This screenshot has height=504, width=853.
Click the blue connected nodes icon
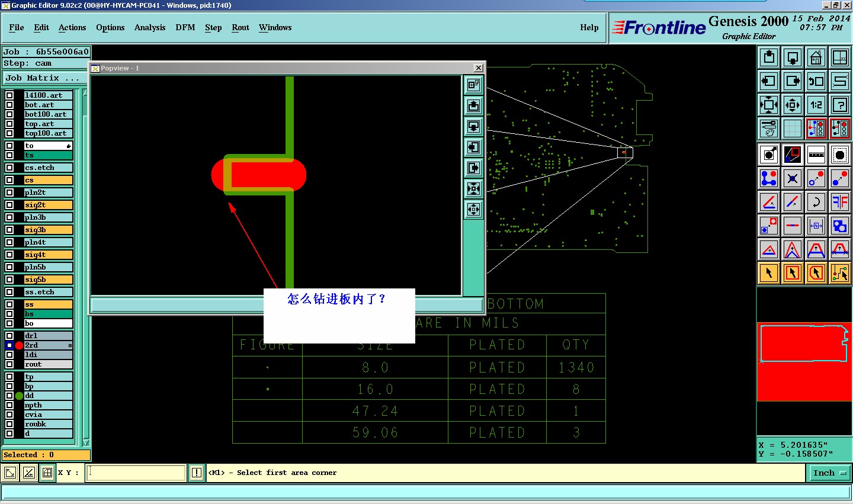pyautogui.click(x=769, y=178)
